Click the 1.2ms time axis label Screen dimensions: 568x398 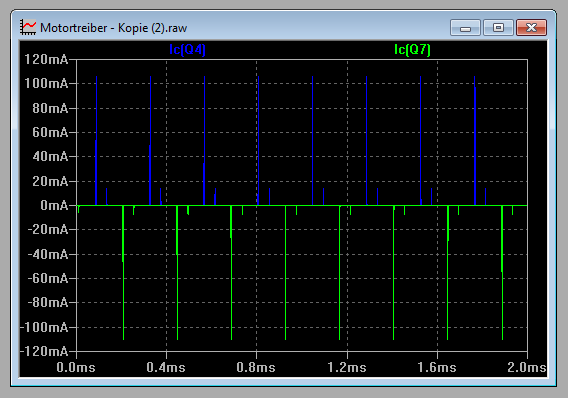[x=347, y=368]
